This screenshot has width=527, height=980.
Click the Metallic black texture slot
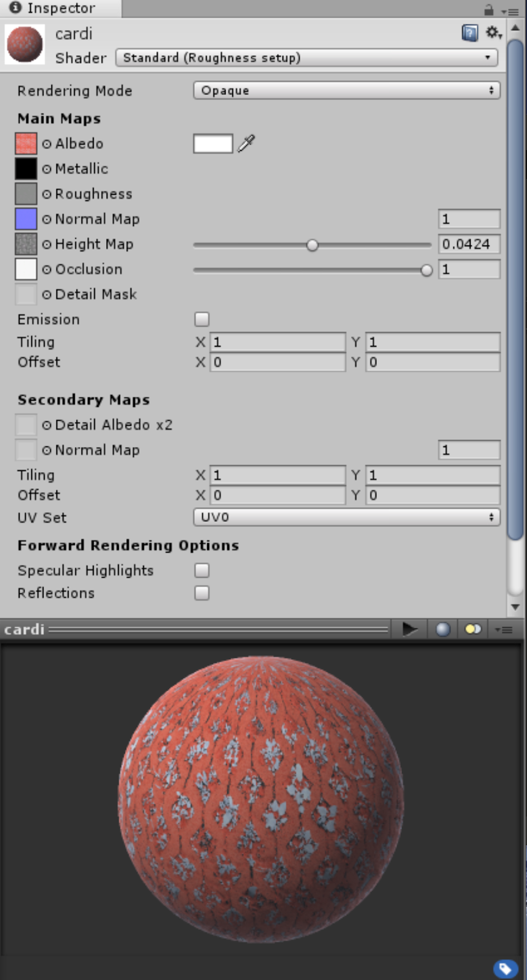click(26, 168)
